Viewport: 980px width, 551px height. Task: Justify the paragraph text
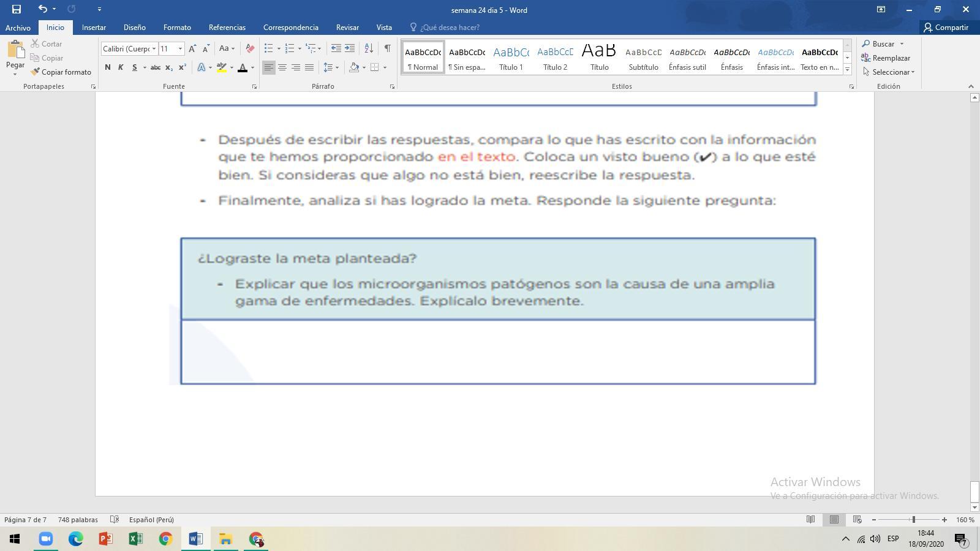pos(309,67)
